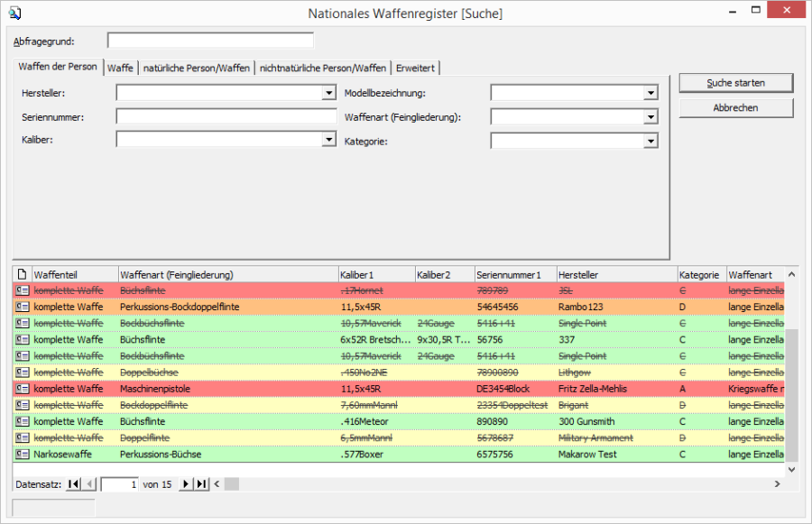The height and width of the screenshot is (524, 812).
Task: Switch to the Waffe tab
Action: tap(121, 68)
